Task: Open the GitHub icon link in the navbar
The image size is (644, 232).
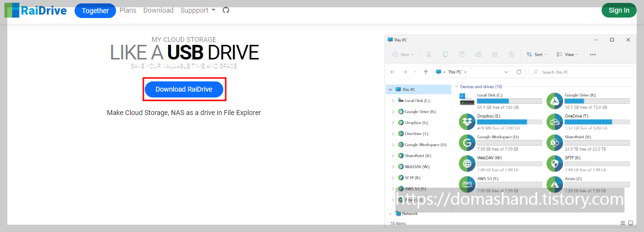Action: tap(226, 10)
